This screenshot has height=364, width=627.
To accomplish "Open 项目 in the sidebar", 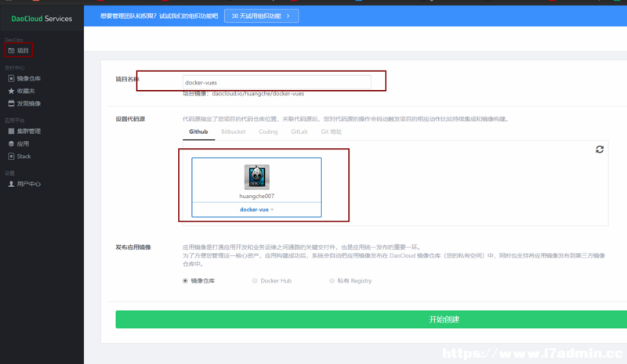I will point(23,51).
